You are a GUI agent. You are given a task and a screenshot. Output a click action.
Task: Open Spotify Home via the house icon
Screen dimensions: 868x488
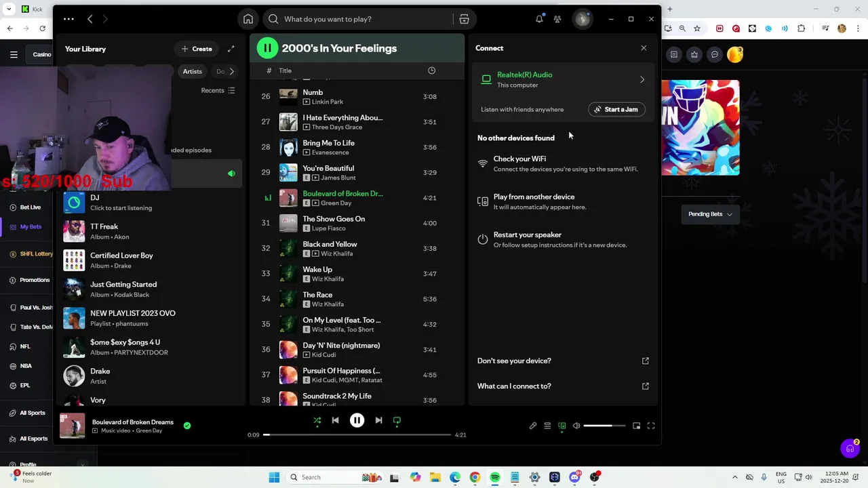tap(248, 19)
